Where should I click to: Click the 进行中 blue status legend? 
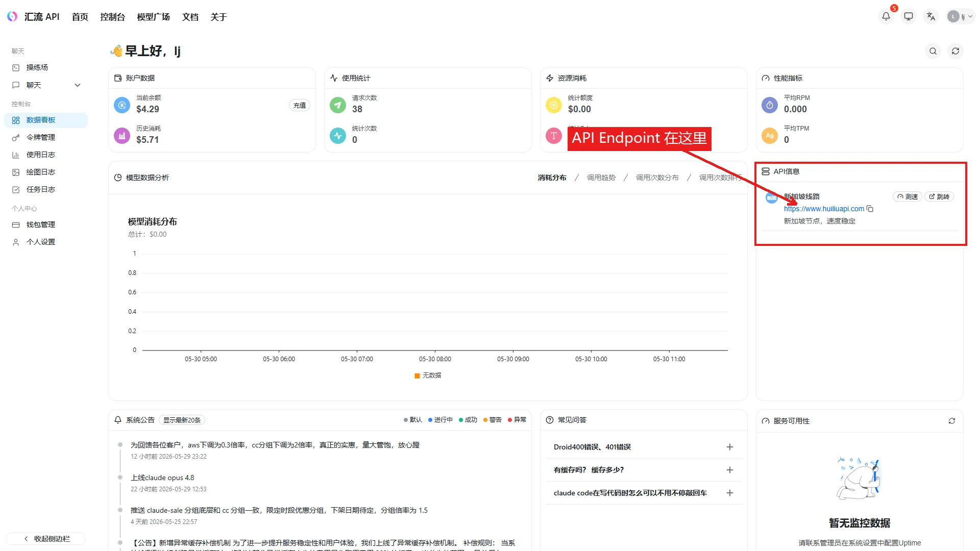440,420
